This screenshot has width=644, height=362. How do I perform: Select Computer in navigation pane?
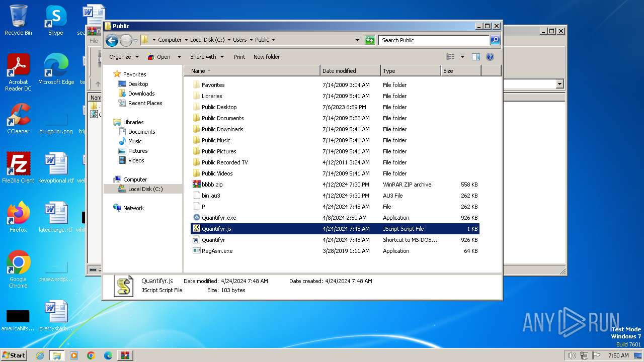[x=135, y=179]
